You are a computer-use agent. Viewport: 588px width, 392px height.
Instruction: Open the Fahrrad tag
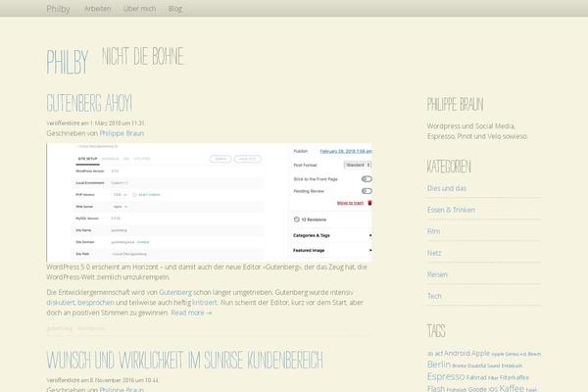(476, 377)
